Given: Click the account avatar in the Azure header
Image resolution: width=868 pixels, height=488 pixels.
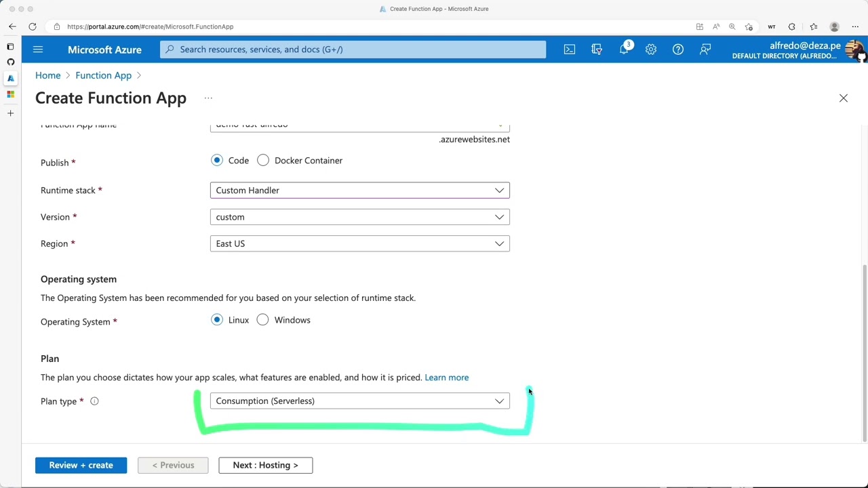Looking at the screenshot, I should (854, 50).
